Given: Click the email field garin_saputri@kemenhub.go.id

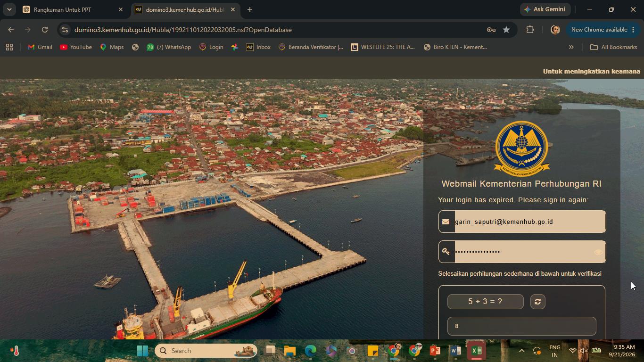Looking at the screenshot, I should click(x=522, y=222).
